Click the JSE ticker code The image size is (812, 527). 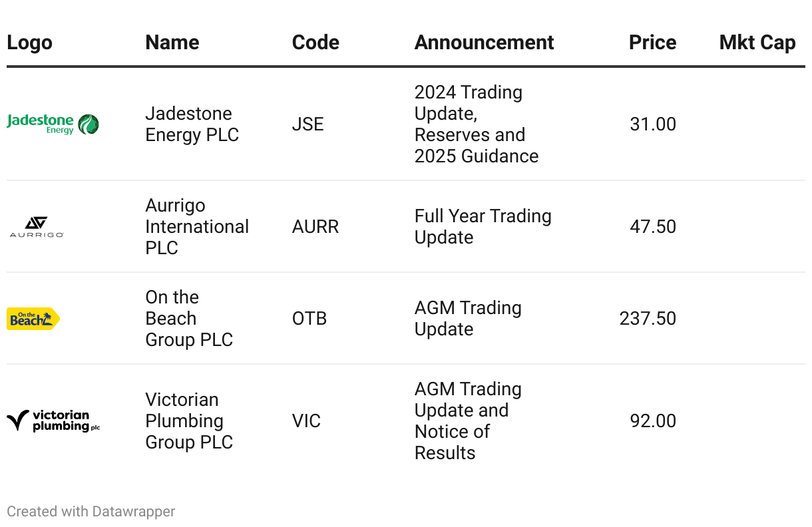[307, 124]
